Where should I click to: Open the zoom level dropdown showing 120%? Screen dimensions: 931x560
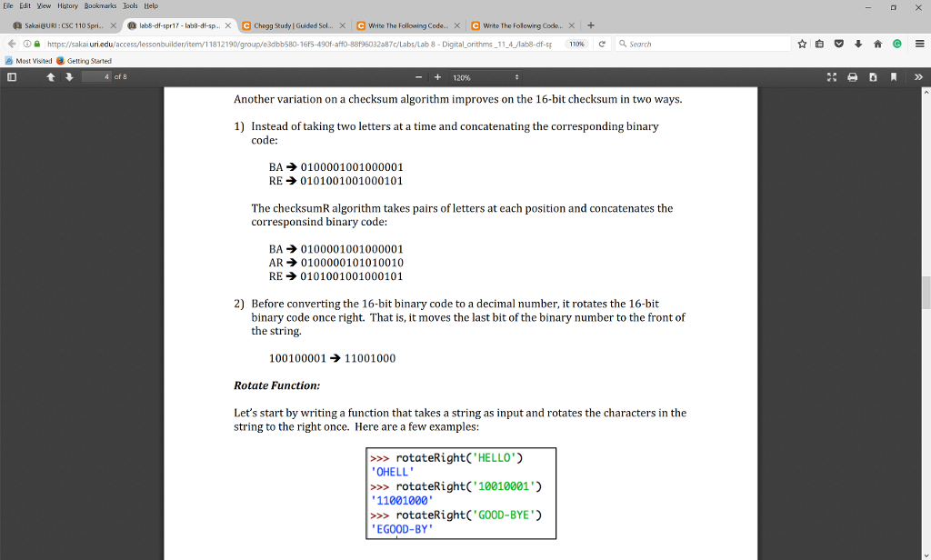(483, 77)
